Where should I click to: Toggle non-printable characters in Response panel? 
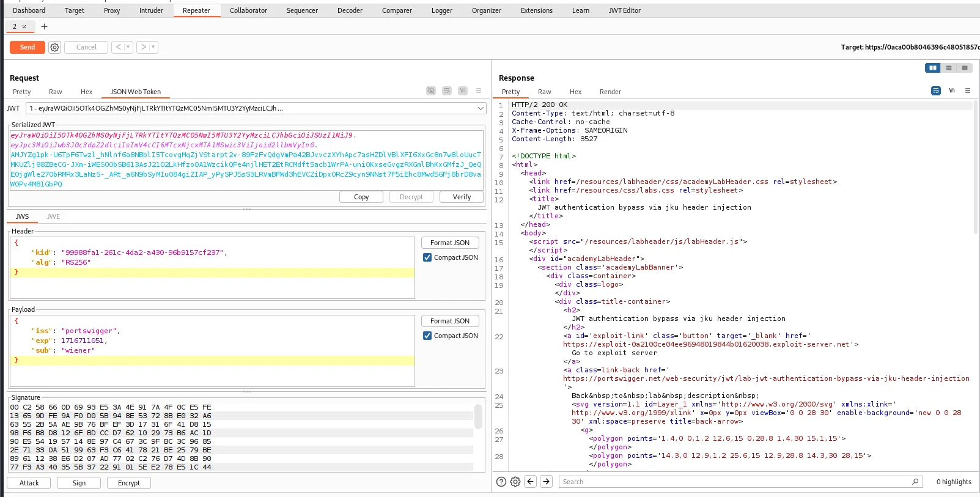pos(952,90)
